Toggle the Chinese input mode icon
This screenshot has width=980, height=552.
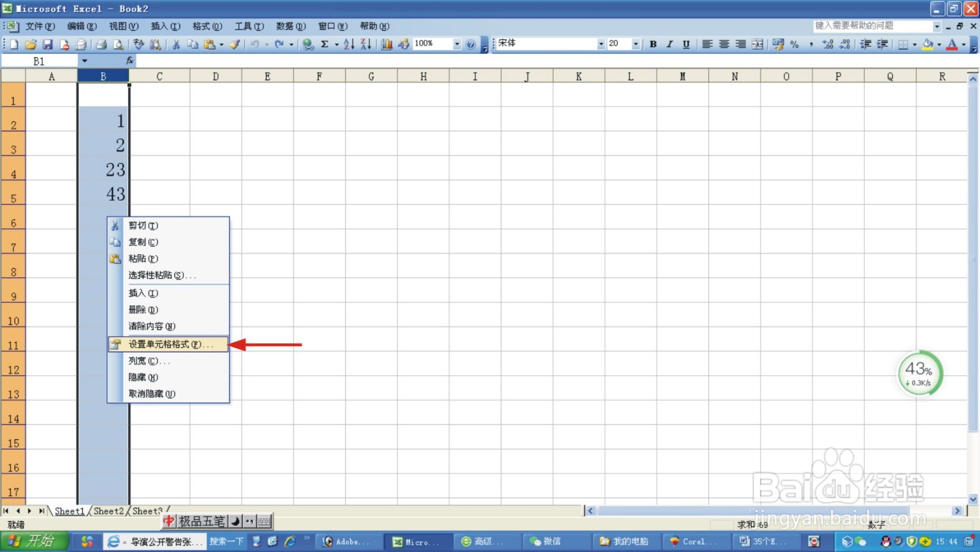tap(169, 521)
